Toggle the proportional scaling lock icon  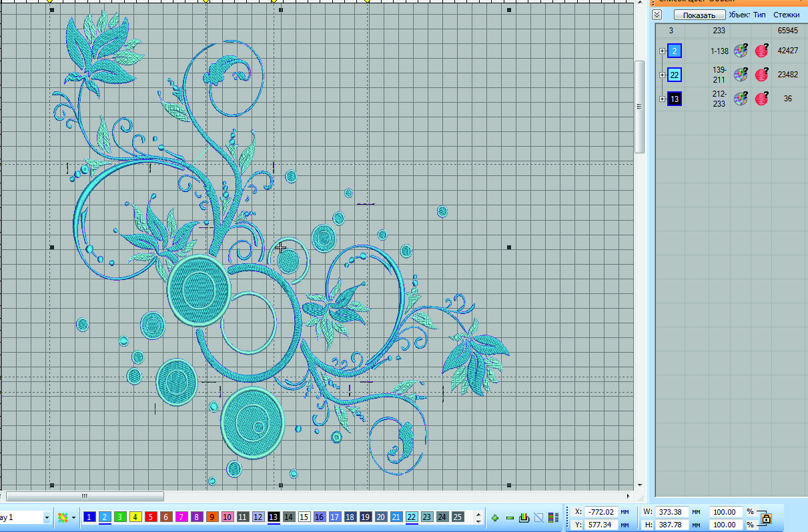pyautogui.click(x=766, y=518)
